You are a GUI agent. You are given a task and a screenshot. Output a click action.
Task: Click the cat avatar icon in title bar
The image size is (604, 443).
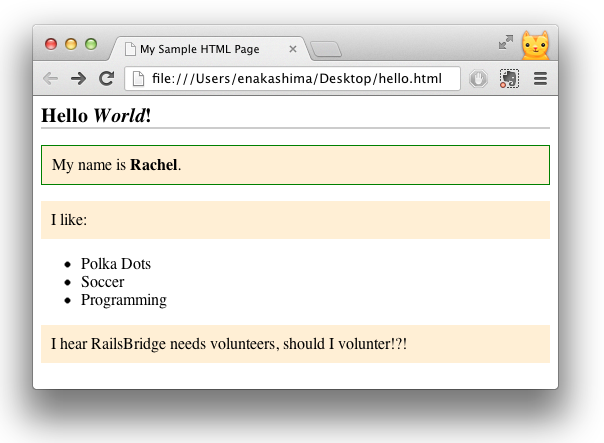pyautogui.click(x=535, y=45)
